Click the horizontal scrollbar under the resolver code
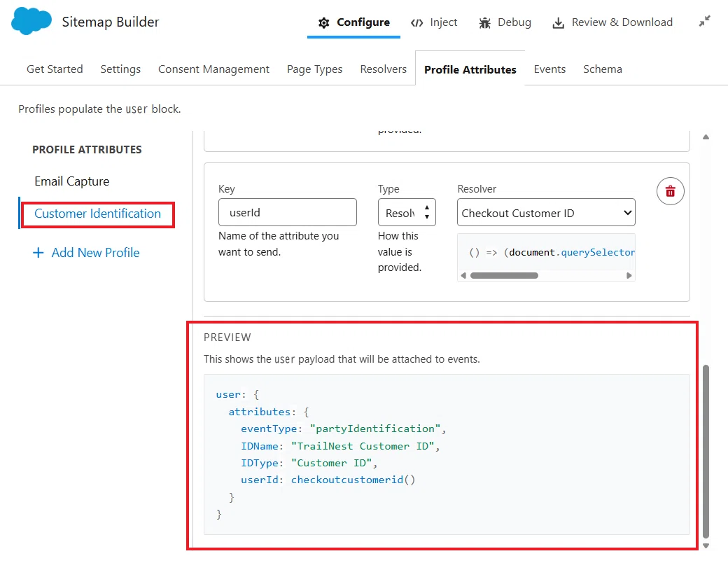 504,275
